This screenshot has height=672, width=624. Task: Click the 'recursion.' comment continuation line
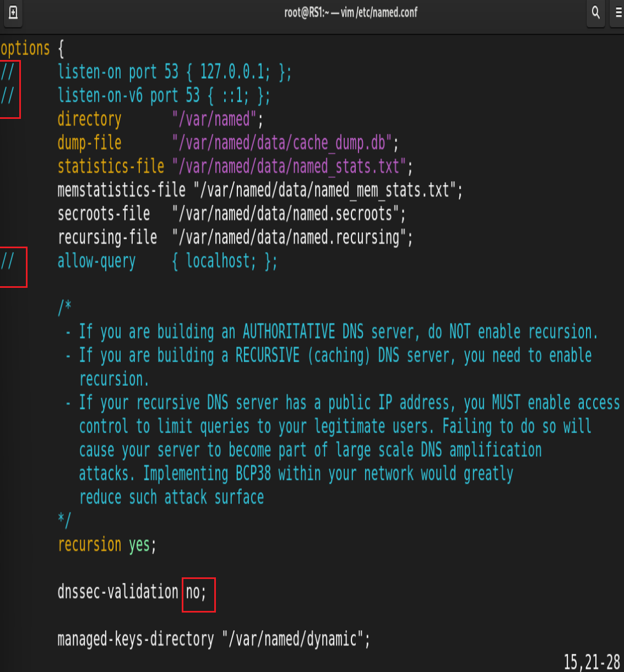point(114,379)
